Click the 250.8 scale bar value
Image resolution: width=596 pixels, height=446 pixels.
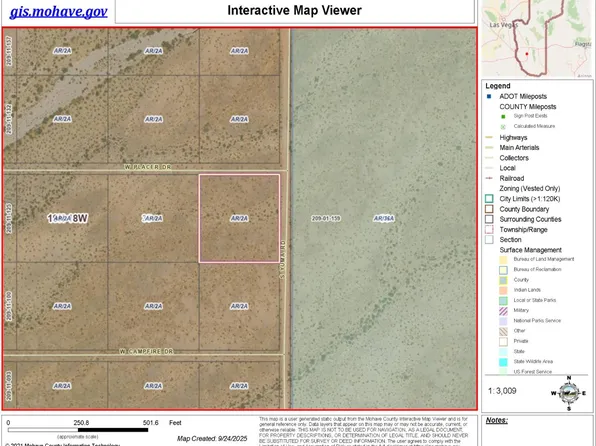coord(81,423)
